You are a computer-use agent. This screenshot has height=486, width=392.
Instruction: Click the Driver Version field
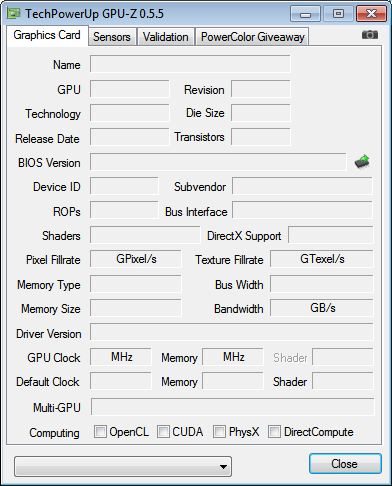(x=232, y=332)
